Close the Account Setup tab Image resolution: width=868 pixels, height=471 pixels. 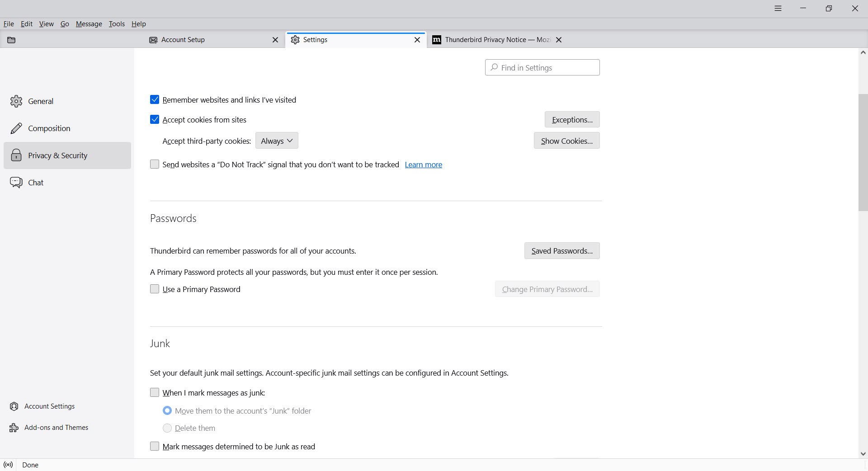click(275, 40)
